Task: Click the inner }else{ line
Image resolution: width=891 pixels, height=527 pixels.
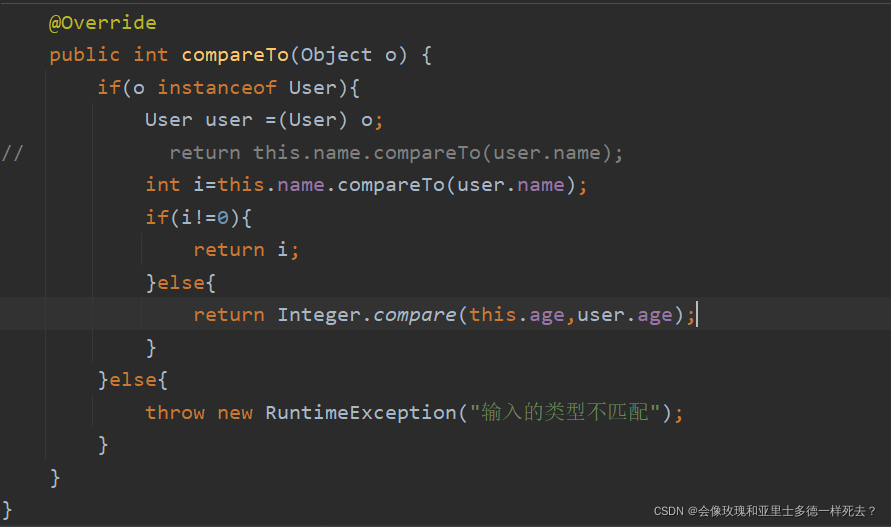Action: 181,283
